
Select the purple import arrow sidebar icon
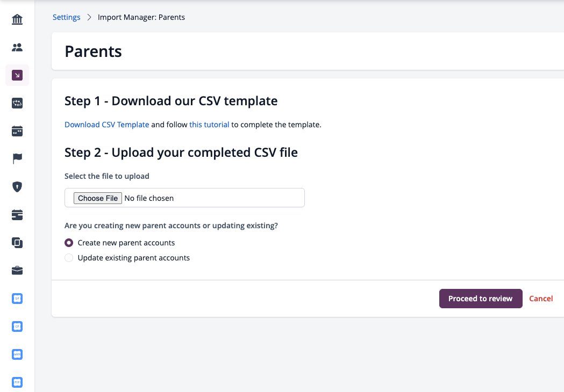pyautogui.click(x=17, y=75)
